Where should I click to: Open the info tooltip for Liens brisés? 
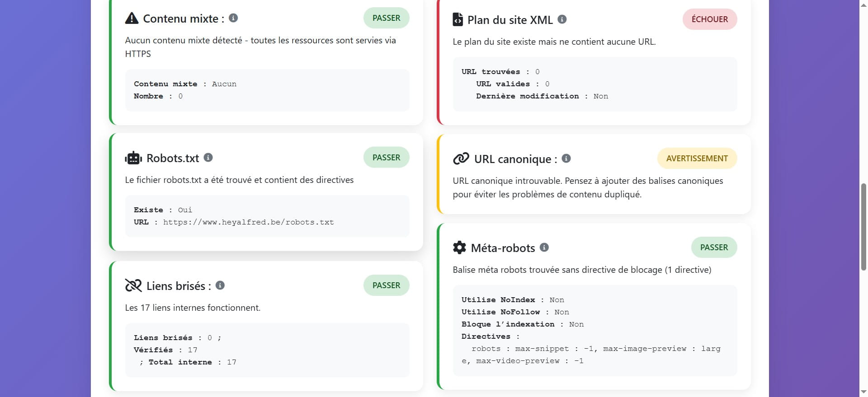click(220, 285)
